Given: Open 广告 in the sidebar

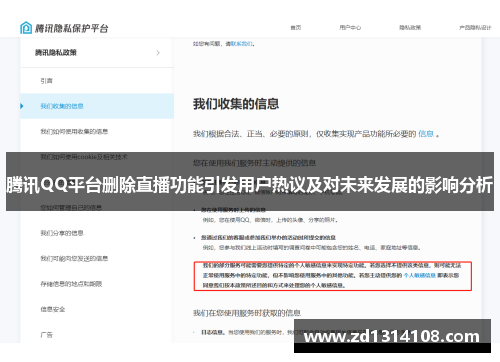Looking at the screenshot, I should click(x=46, y=335).
